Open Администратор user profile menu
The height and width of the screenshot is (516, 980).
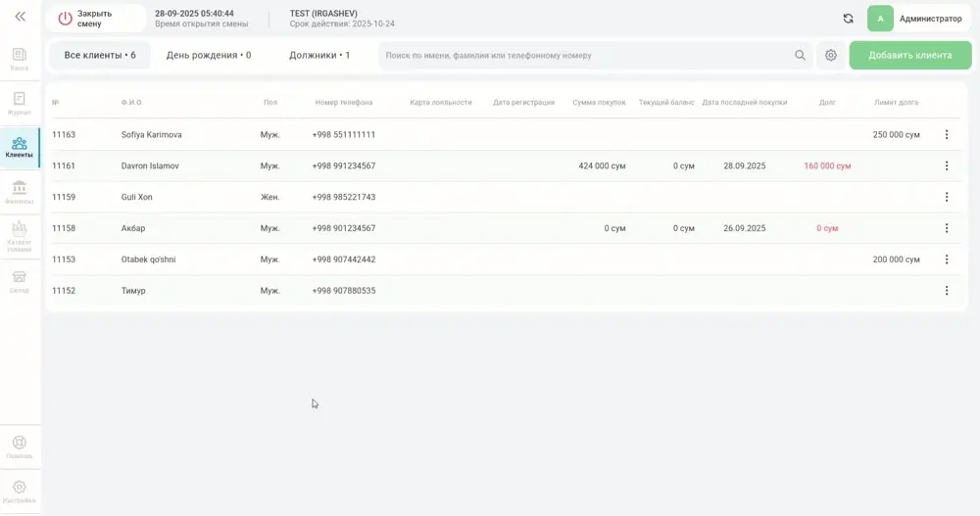[x=917, y=19]
